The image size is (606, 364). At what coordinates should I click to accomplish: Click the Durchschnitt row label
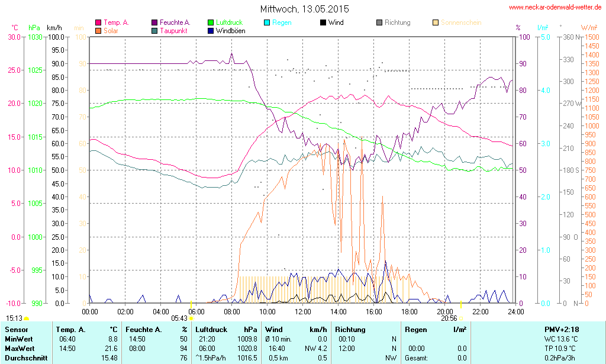[x=26, y=357]
